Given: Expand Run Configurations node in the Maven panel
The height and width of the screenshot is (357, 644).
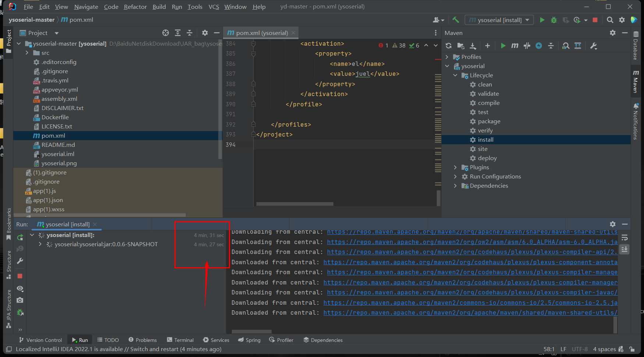Looking at the screenshot, I should click(455, 177).
